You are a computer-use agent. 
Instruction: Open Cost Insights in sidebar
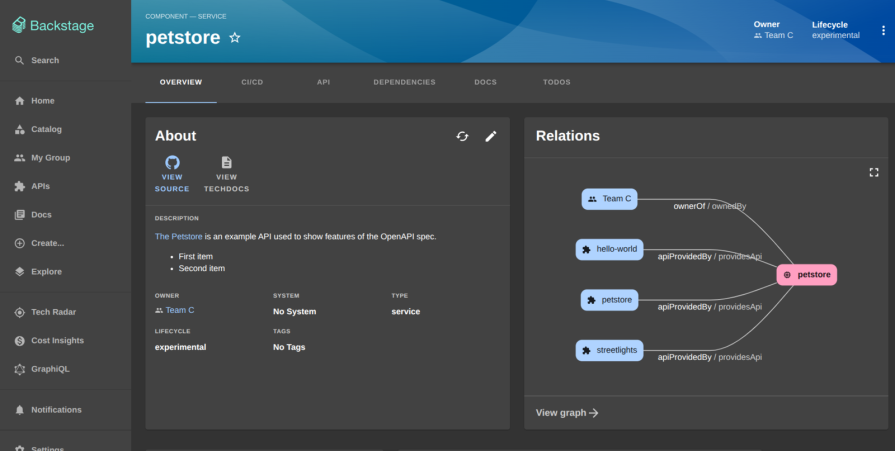click(x=65, y=340)
